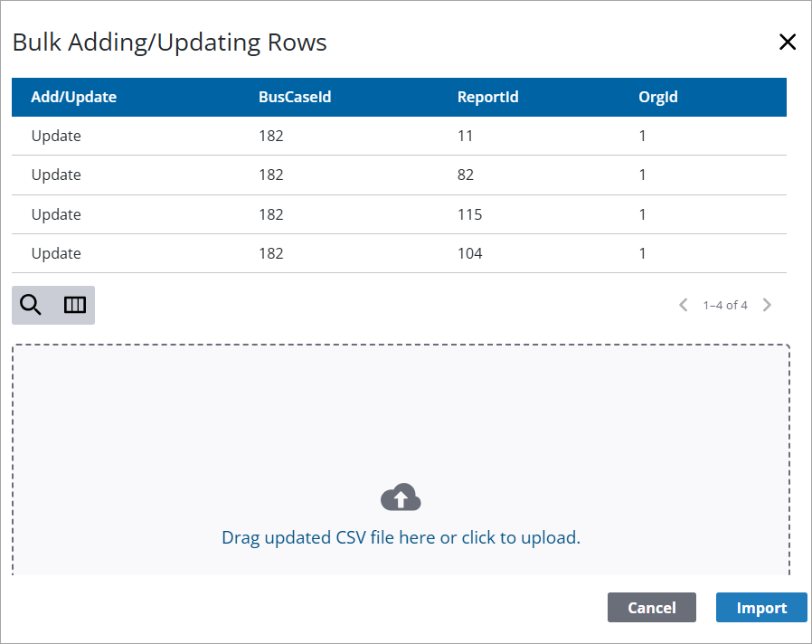Click the BusCaseId 182 cell in the last row
The image size is (812, 644).
pyautogui.click(x=271, y=253)
